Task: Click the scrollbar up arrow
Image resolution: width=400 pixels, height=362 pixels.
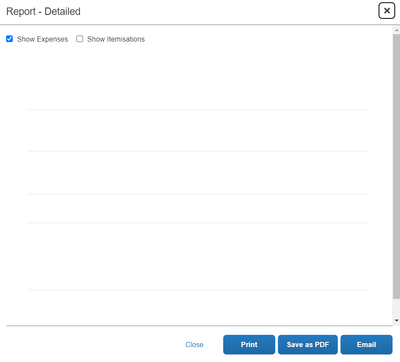Action: click(396, 30)
